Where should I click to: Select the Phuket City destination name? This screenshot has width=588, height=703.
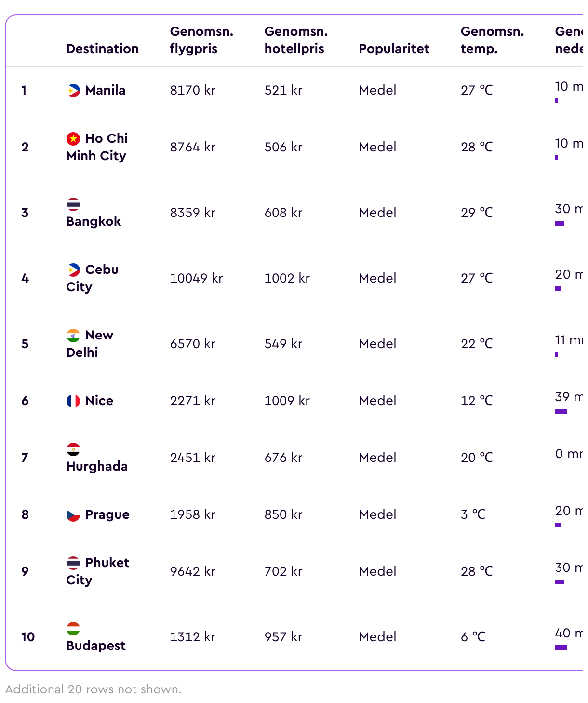coord(98,571)
